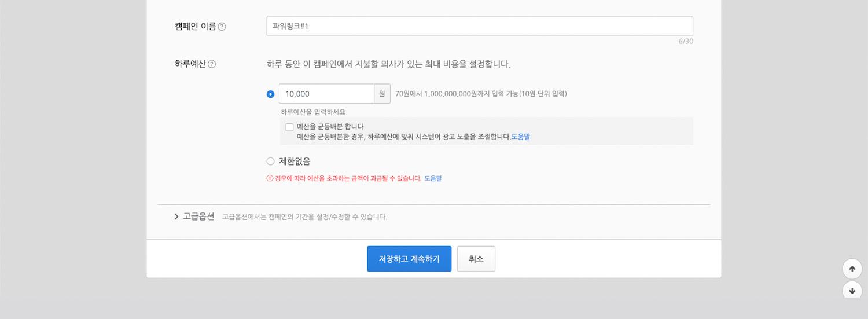868x319 pixels.
Task: Enable the 예산을 균등배분 checkbox
Action: pyautogui.click(x=289, y=127)
